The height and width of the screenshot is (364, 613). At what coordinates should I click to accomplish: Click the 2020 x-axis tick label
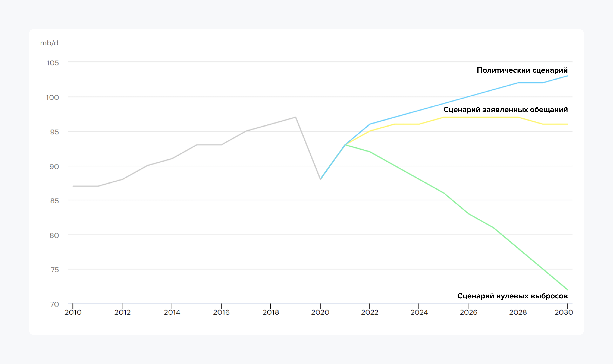(320, 312)
